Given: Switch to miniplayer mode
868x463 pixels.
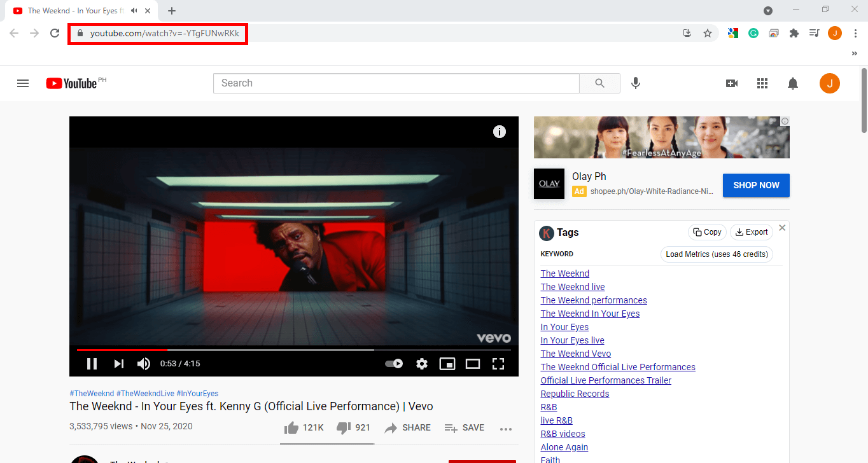Looking at the screenshot, I should point(447,364).
